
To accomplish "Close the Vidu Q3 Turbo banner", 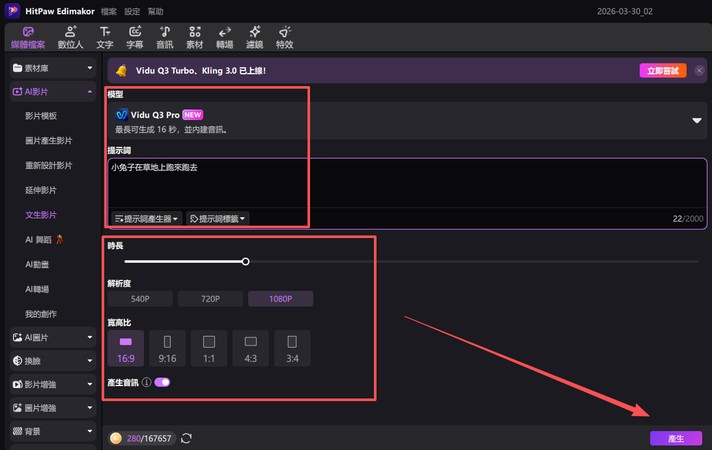I will (x=699, y=71).
